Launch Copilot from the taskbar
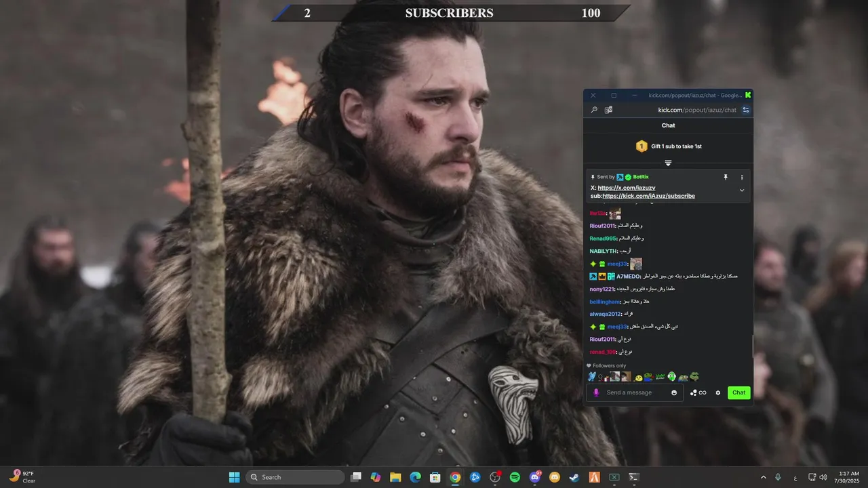Viewport: 868px width, 488px height. [376, 477]
